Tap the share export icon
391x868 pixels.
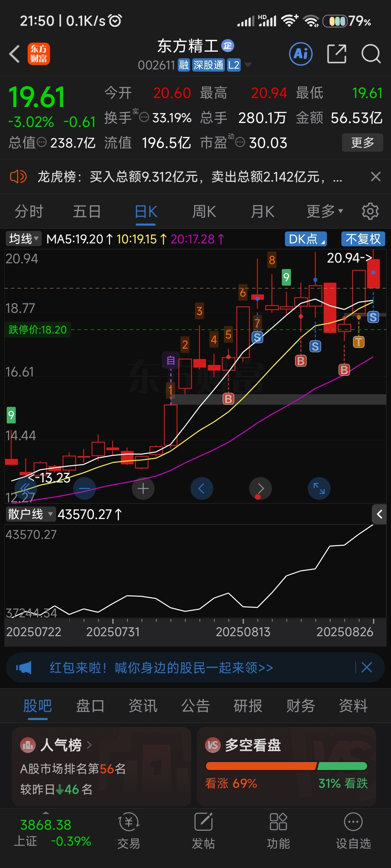(x=337, y=54)
